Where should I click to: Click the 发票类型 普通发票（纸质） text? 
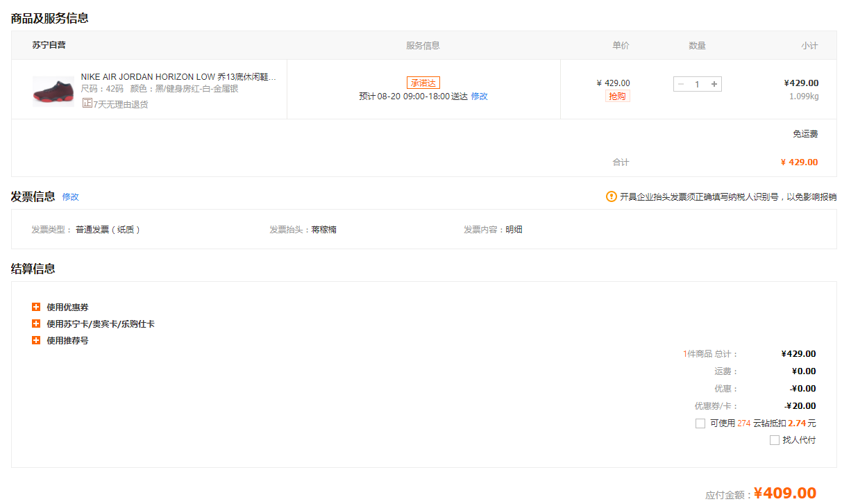pyautogui.click(x=87, y=230)
